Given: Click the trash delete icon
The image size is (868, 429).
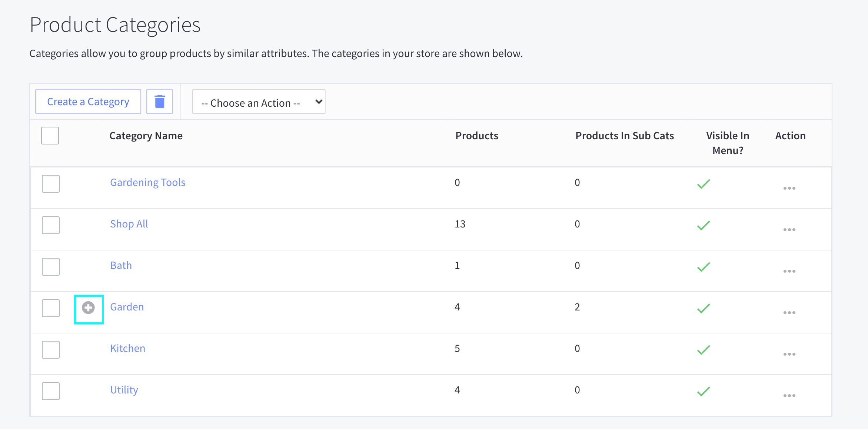Looking at the screenshot, I should click(x=160, y=102).
